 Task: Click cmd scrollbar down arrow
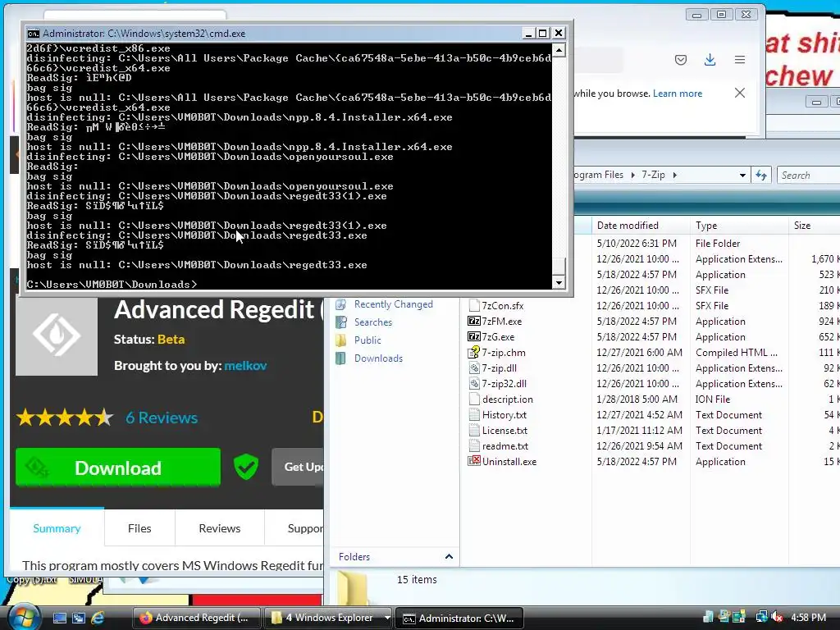(559, 282)
